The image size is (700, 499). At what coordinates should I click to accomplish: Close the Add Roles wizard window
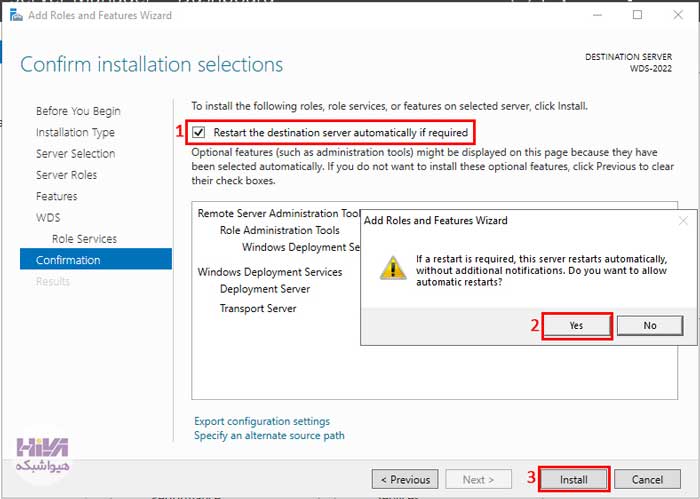[678, 15]
